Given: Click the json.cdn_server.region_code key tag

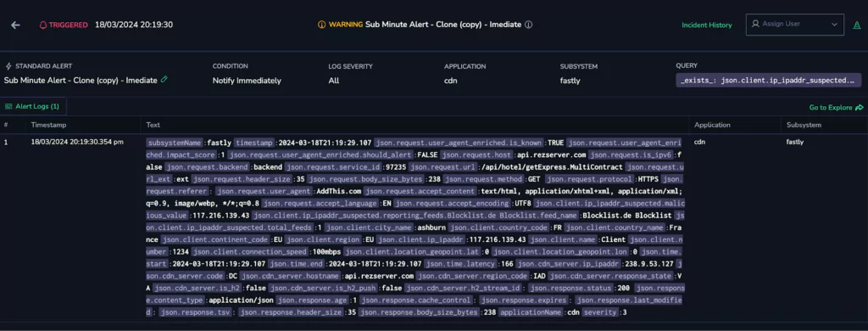Looking at the screenshot, I should (x=472, y=276).
